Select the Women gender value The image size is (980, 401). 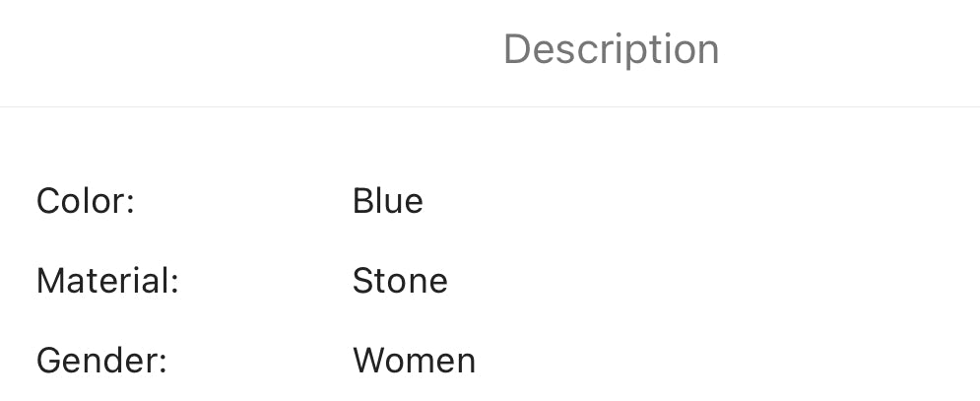click(414, 361)
